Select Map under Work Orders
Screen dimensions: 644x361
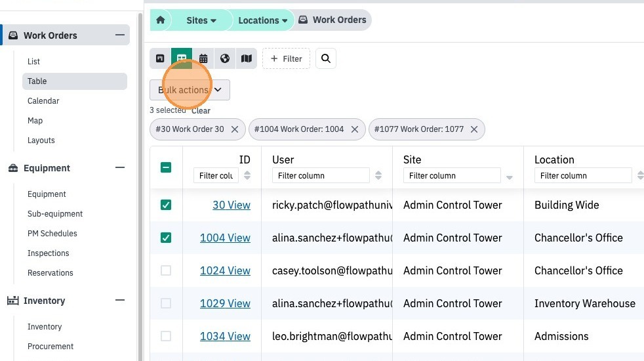[35, 121]
